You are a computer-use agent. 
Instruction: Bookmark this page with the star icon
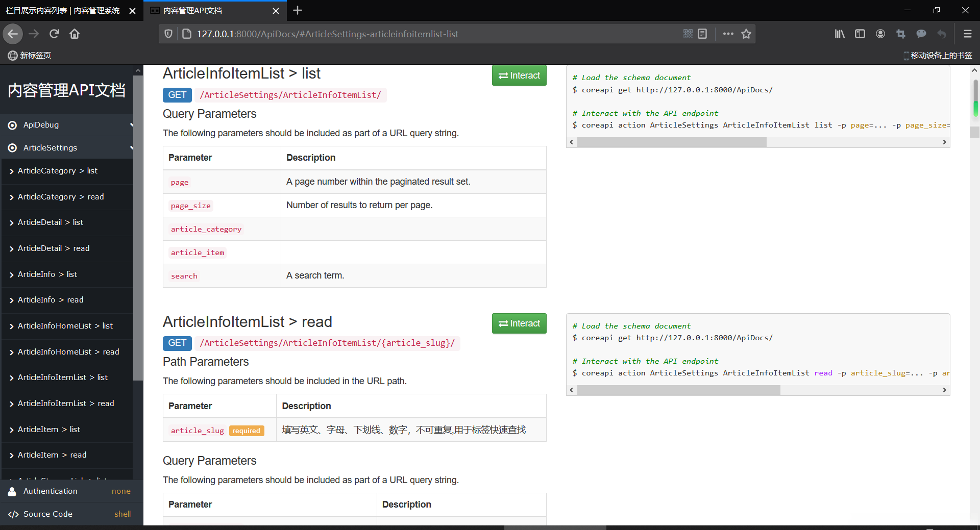pyautogui.click(x=746, y=34)
